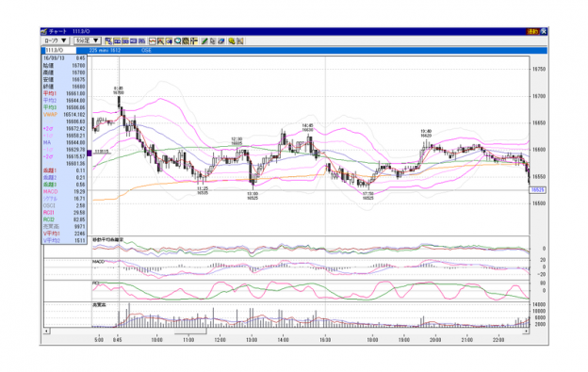This screenshot has width=588, height=372.
Task: Click the yellow key icon in toolbar
Action: [232, 40]
